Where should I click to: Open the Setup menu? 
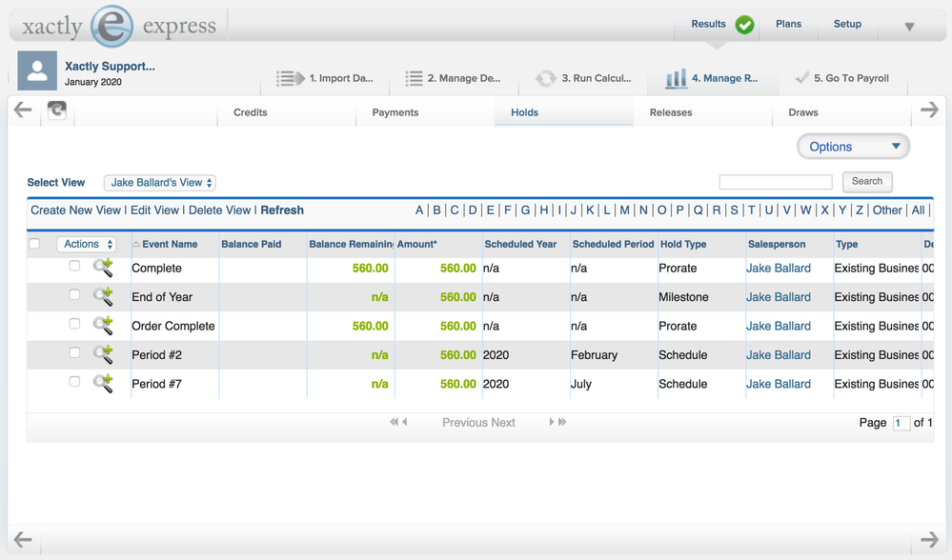click(x=847, y=24)
